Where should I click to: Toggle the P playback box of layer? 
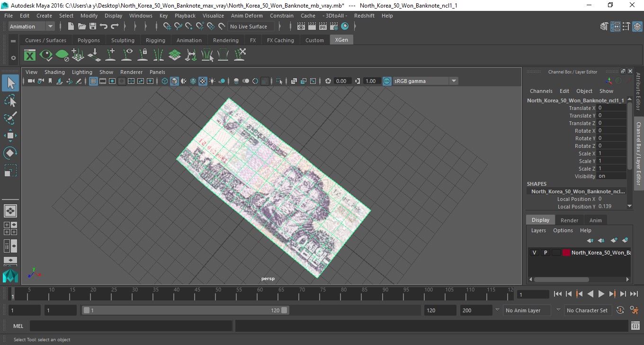(x=545, y=253)
